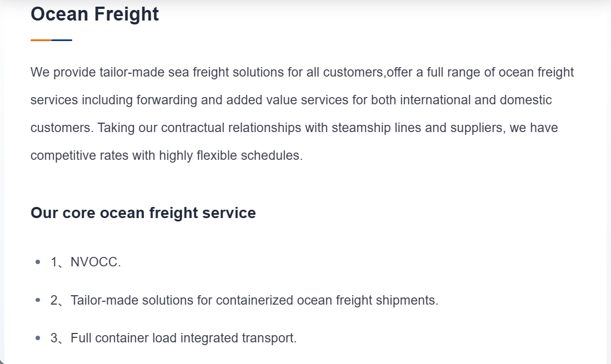Click 'international and domestic' in the paragraph
611x364 pixels.
(x=476, y=100)
